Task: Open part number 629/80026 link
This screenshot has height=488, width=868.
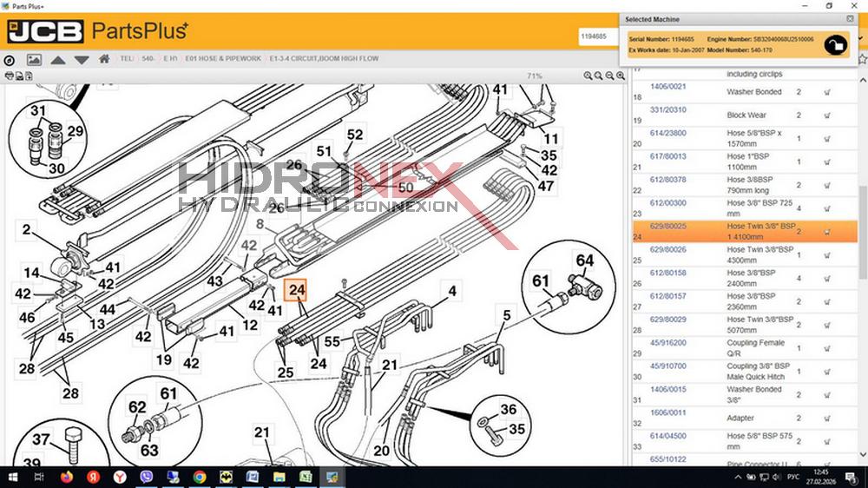Action: (668, 250)
